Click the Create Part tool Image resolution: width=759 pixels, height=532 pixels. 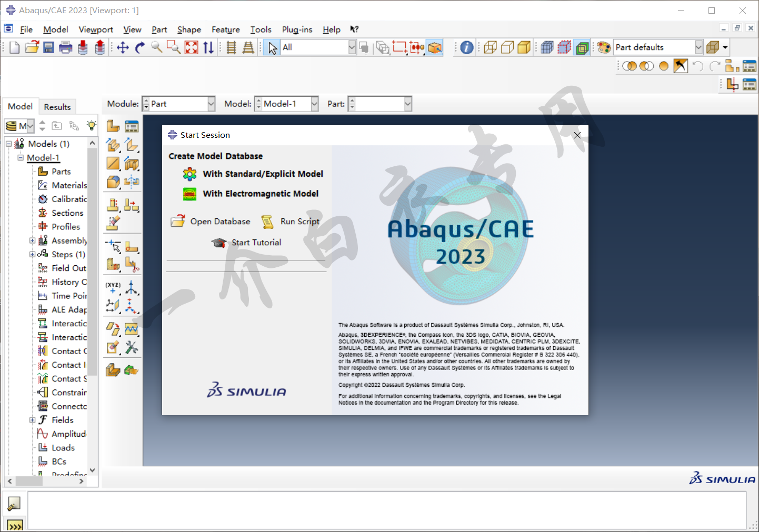pos(113,126)
